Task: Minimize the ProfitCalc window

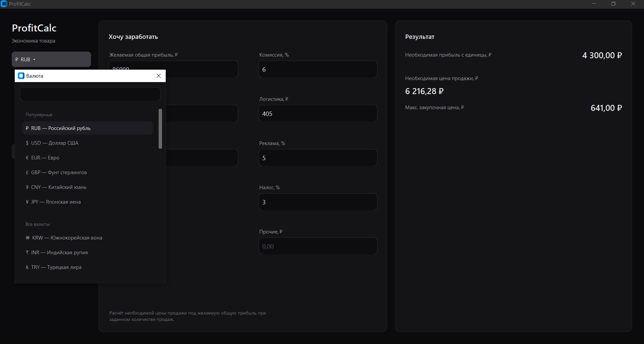Action: click(x=594, y=4)
